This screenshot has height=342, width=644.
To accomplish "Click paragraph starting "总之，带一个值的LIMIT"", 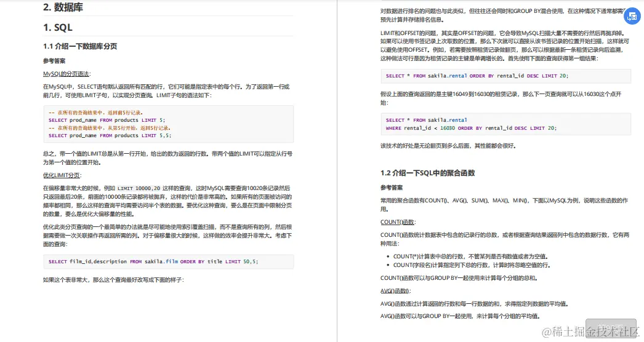I will 167,158.
